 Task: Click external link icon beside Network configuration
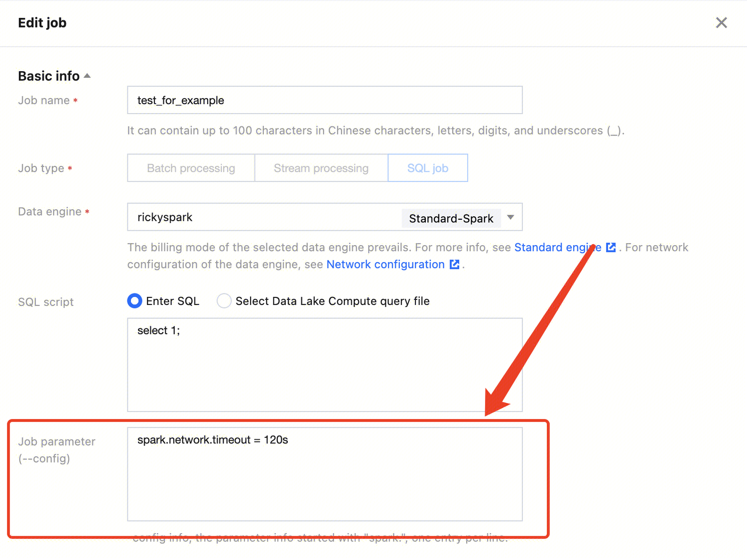pyautogui.click(x=454, y=264)
